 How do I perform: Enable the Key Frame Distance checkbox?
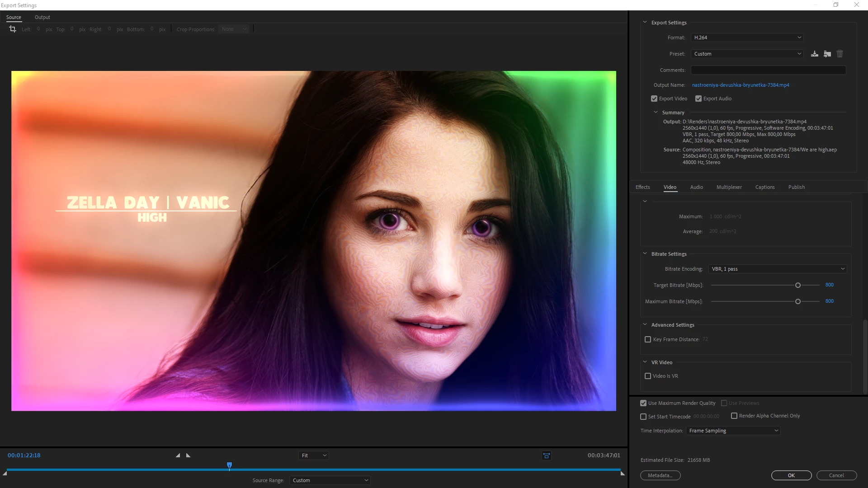[648, 339]
